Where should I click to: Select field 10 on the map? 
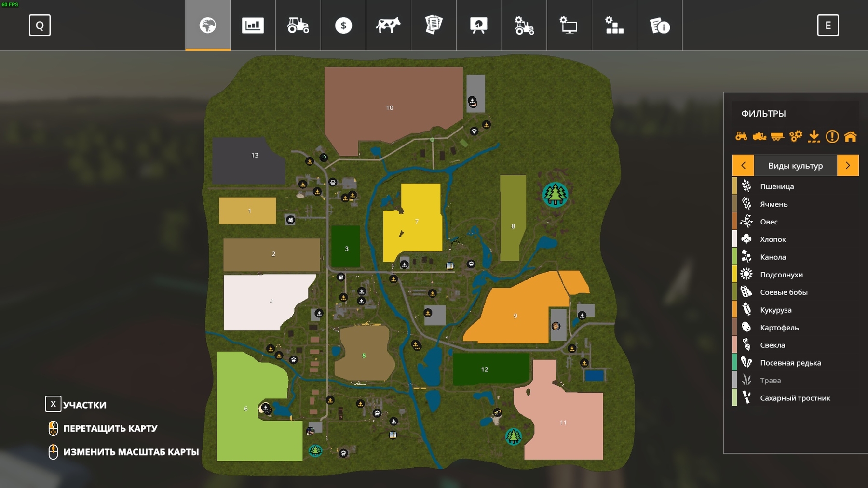pyautogui.click(x=390, y=108)
